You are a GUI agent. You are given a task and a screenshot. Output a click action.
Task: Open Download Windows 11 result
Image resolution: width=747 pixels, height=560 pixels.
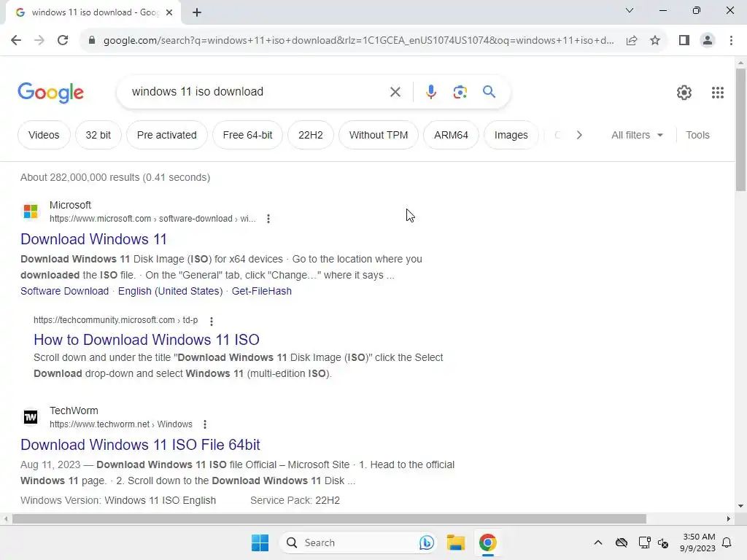[94, 239]
